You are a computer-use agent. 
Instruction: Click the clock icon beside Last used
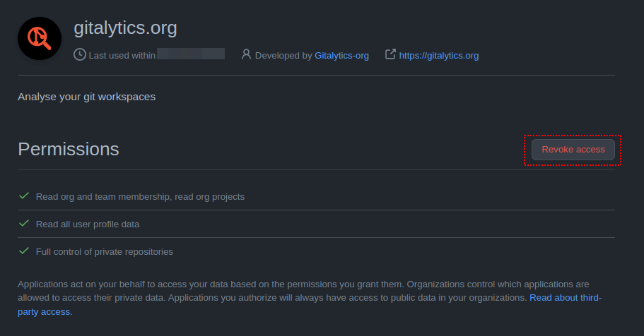80,54
